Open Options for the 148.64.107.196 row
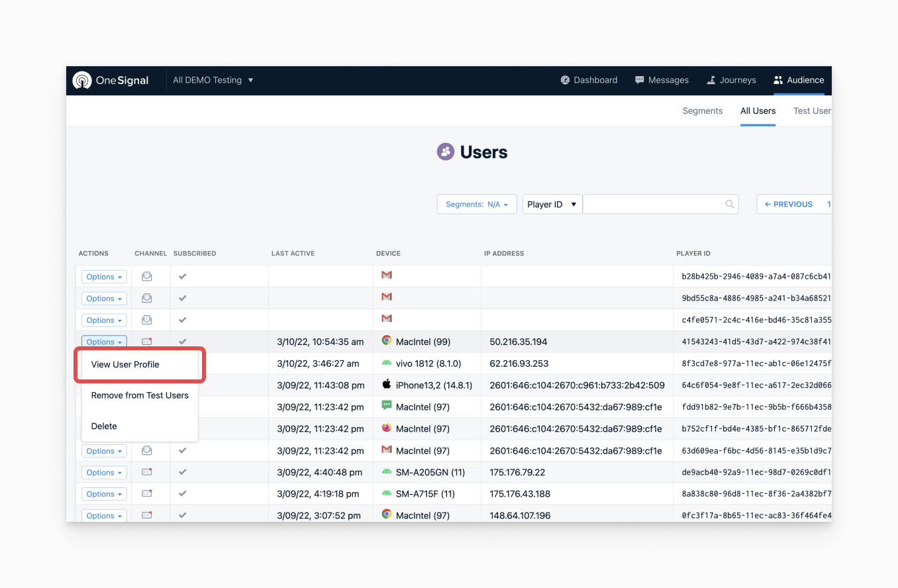Viewport: 898px width, 588px height. (x=104, y=516)
